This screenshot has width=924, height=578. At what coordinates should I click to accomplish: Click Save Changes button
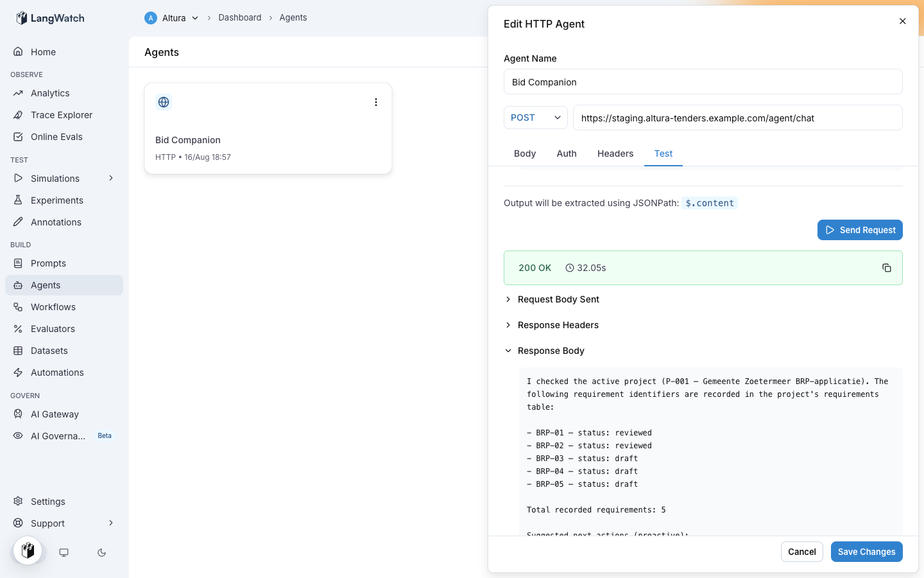[x=867, y=552]
